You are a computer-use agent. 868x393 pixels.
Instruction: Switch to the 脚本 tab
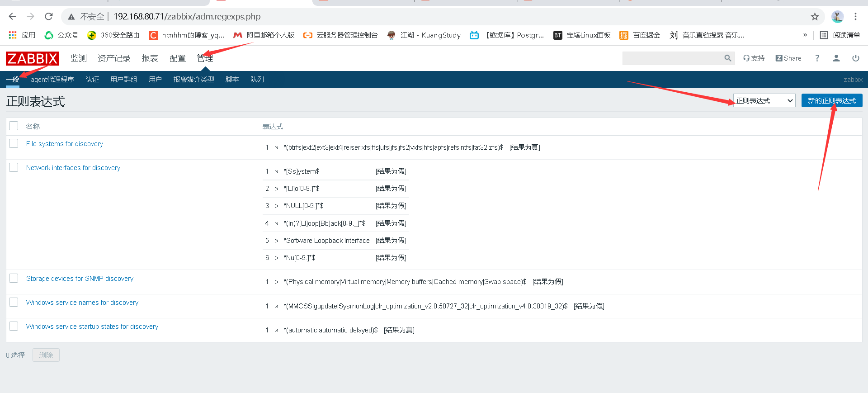pos(232,80)
